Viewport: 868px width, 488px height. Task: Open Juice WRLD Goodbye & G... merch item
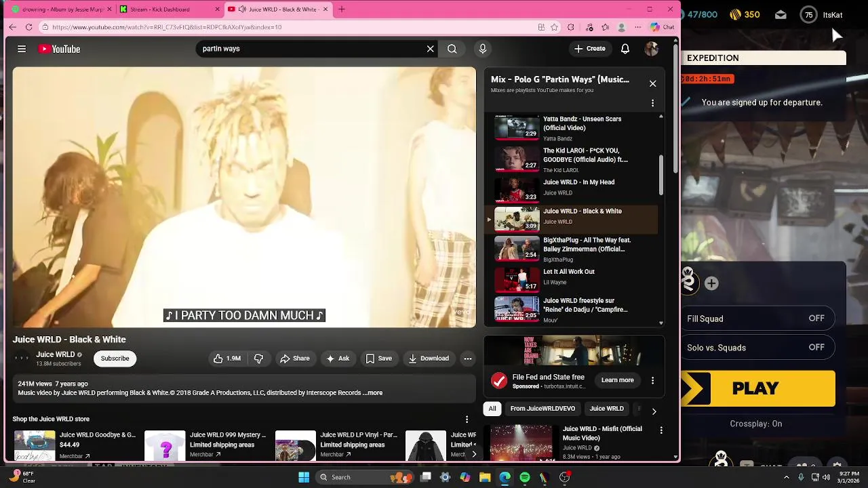point(76,445)
